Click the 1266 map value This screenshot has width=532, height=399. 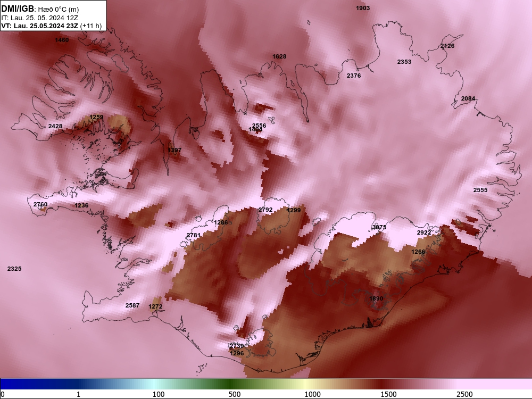pos(418,252)
